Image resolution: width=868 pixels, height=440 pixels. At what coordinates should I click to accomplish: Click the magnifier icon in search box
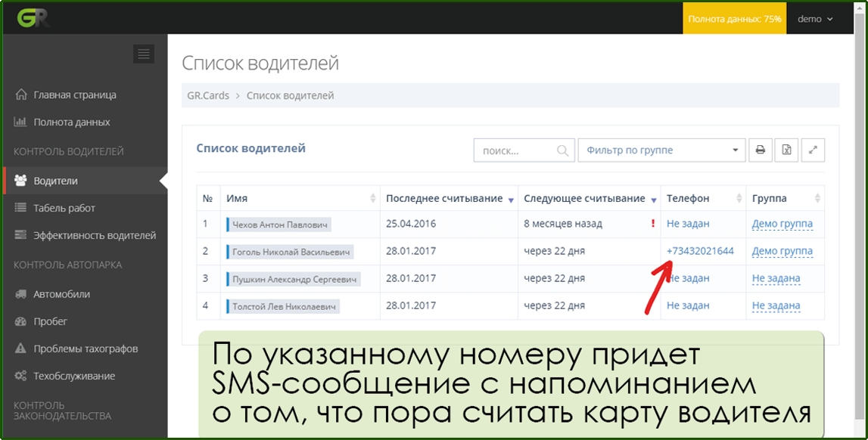(x=562, y=150)
